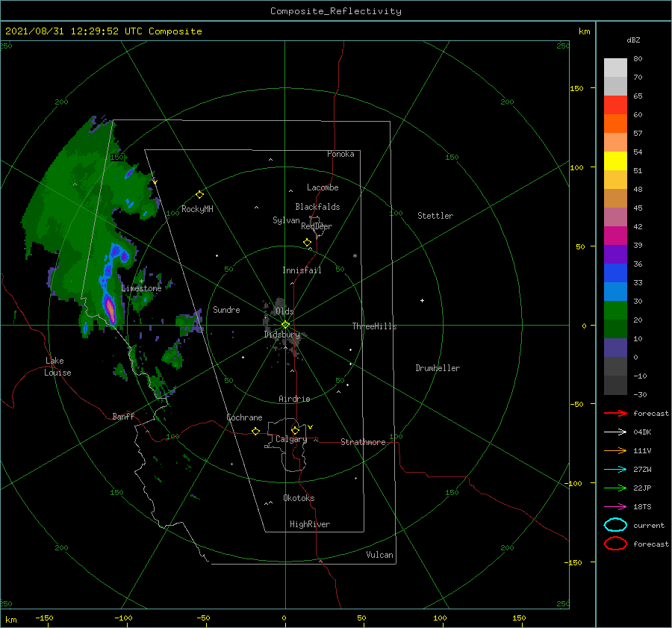Click the Composite_Reflectivity title
672x628 pixels.
click(x=336, y=11)
